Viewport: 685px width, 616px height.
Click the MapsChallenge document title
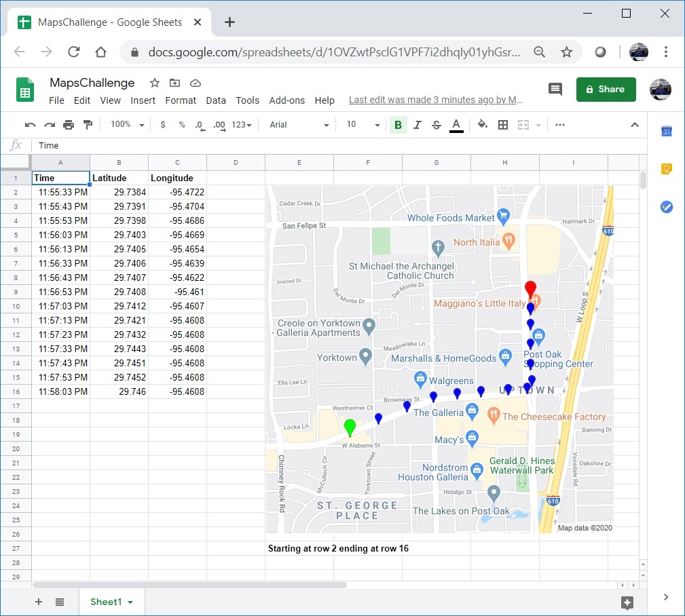tap(92, 83)
